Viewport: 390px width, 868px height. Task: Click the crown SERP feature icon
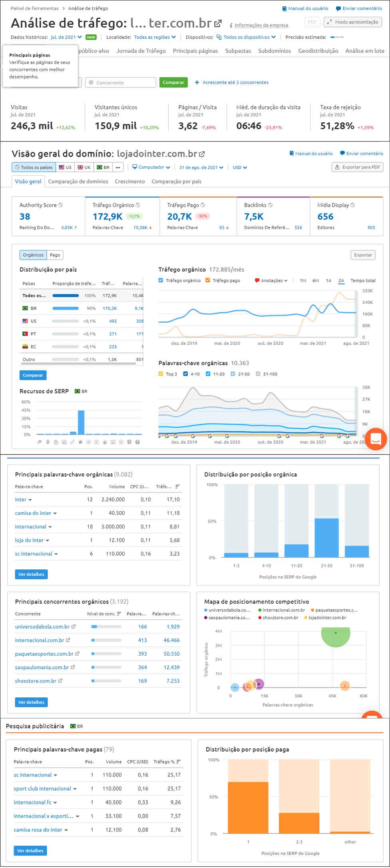click(105, 442)
